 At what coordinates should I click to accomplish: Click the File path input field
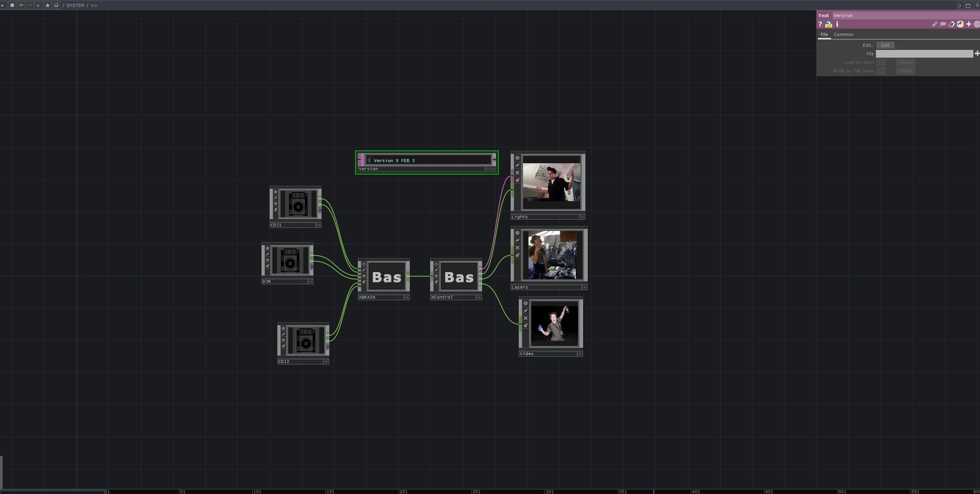pos(924,54)
